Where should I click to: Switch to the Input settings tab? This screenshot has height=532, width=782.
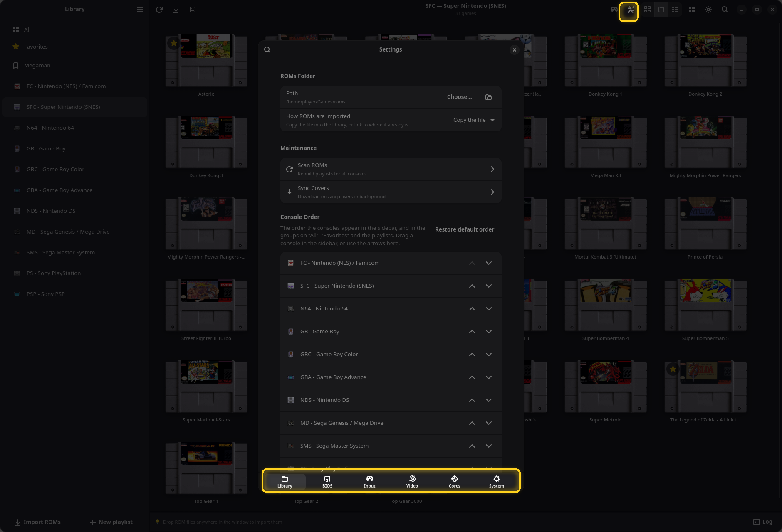369,482
